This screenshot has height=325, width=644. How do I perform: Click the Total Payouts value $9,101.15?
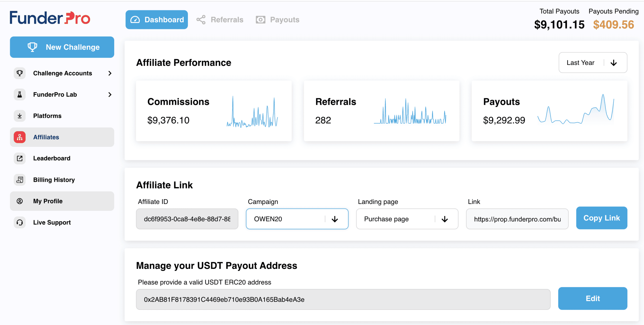[559, 25]
